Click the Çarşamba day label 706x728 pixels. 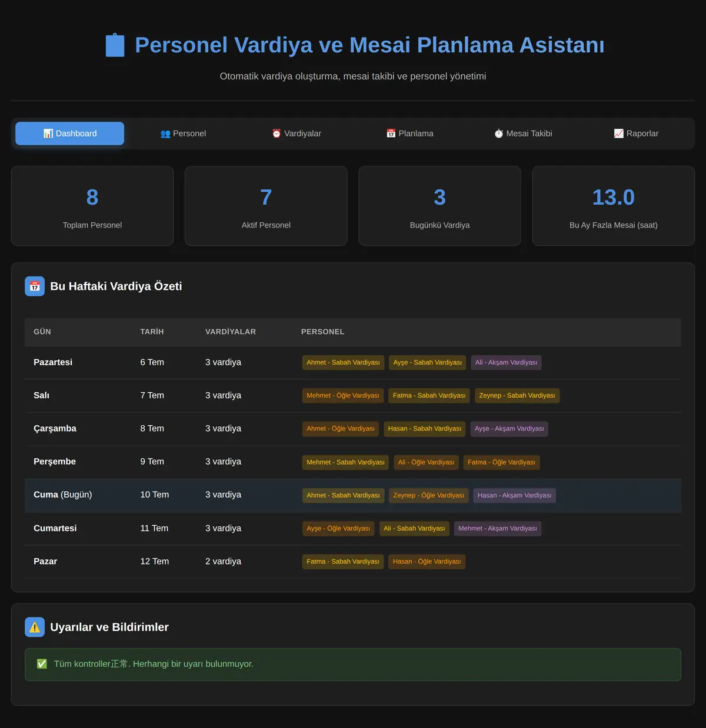(x=55, y=429)
